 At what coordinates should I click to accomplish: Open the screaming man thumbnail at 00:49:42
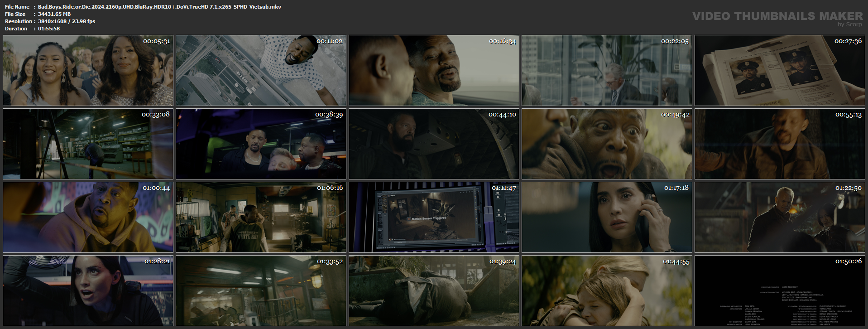(607, 144)
